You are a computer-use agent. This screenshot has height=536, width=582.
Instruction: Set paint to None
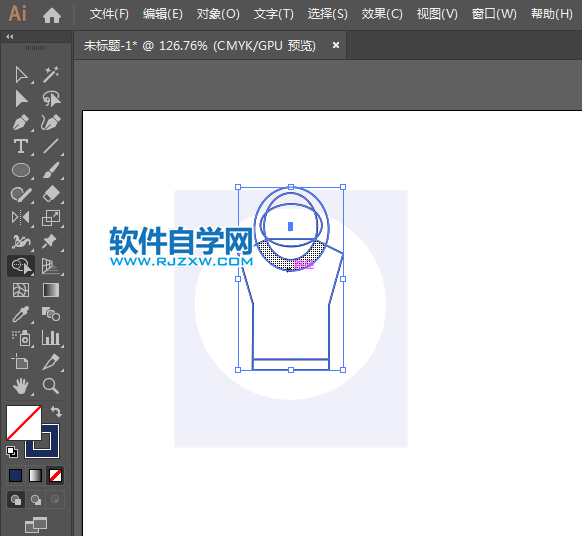(56, 475)
